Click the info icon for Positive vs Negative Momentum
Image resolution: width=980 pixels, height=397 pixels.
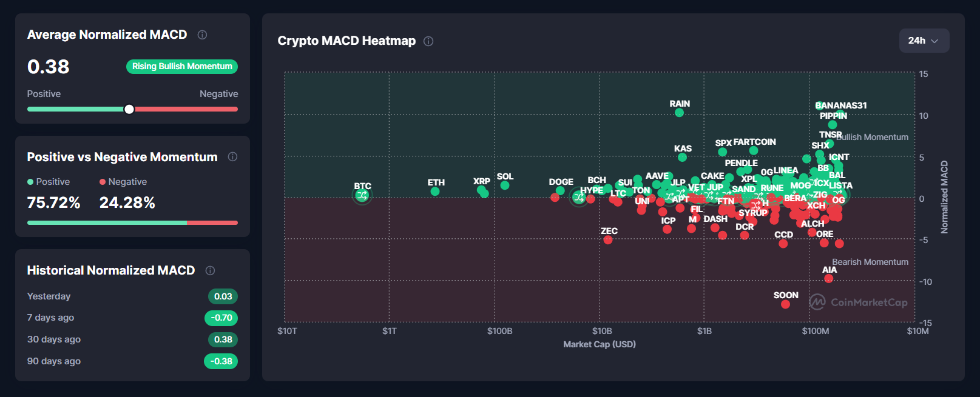point(232,156)
